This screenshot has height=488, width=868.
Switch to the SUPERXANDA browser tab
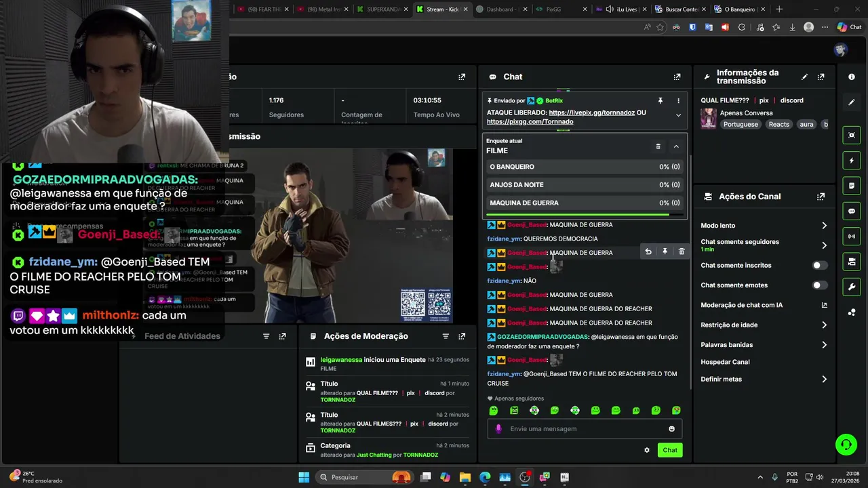381,9
